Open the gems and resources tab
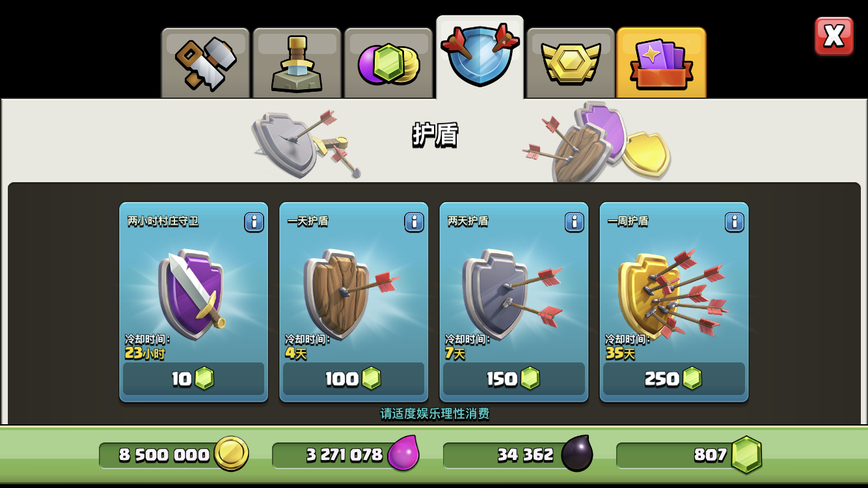Image resolution: width=868 pixels, height=488 pixels. 388,63
